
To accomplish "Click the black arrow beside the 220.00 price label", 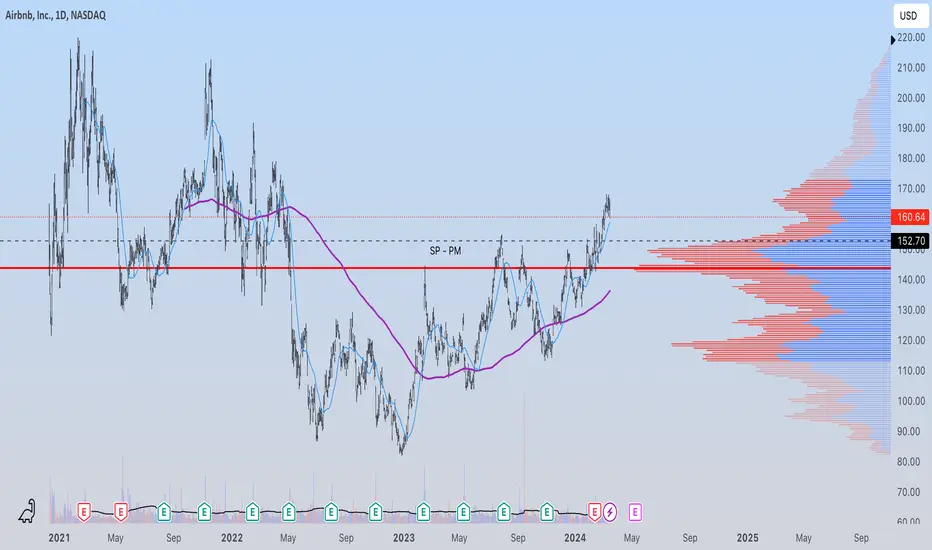I will [893, 40].
